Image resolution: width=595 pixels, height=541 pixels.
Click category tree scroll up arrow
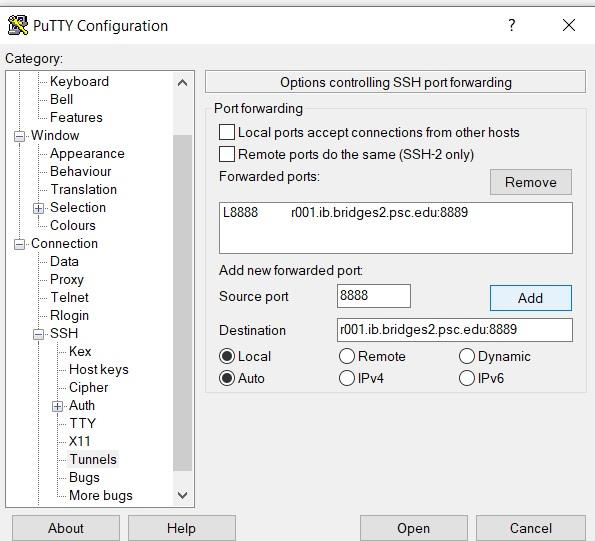point(183,83)
